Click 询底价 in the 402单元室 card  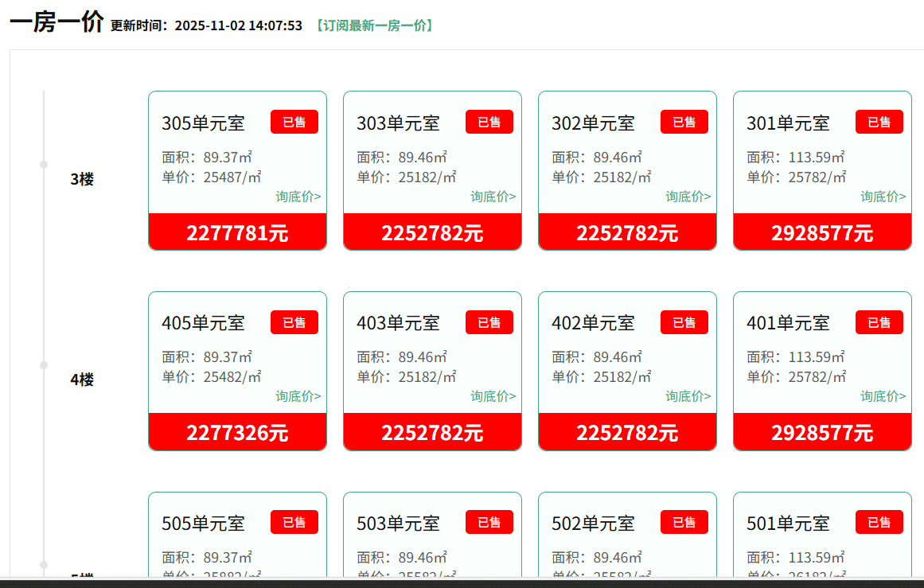click(x=688, y=396)
